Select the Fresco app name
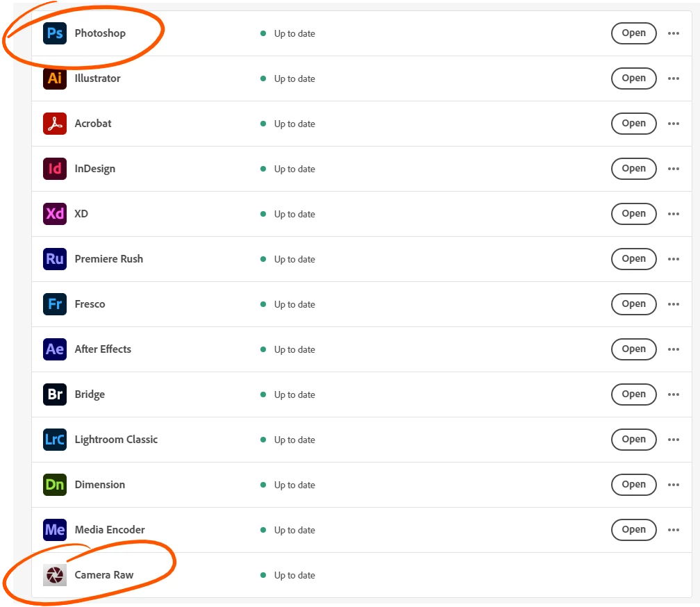 coord(90,304)
